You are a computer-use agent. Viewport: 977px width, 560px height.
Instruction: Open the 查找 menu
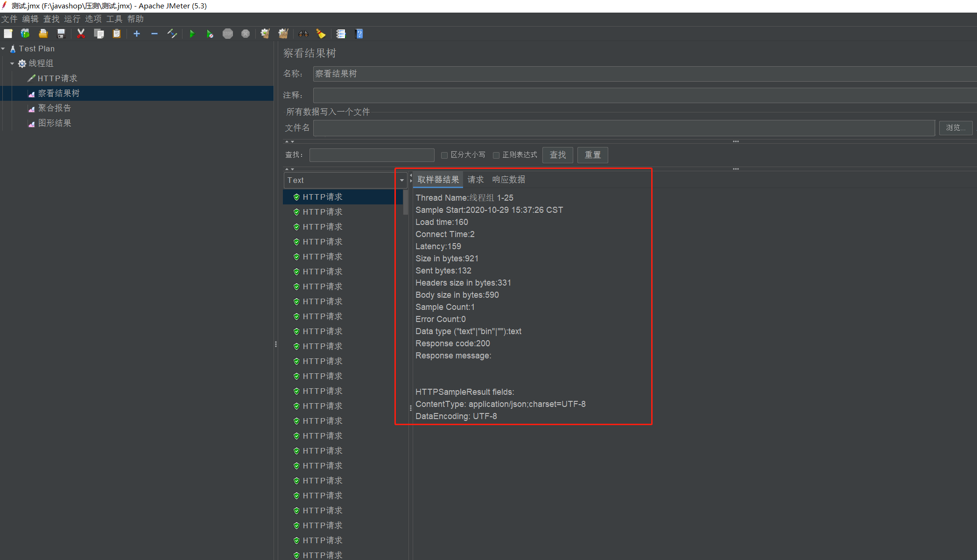(x=51, y=19)
